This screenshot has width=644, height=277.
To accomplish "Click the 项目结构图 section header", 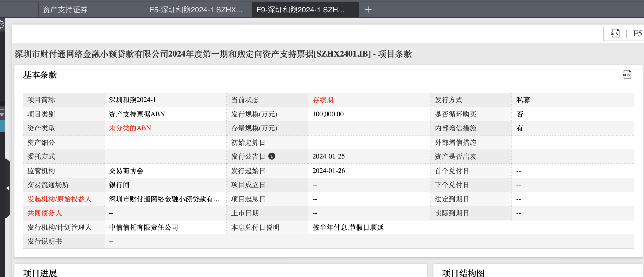I will [463, 273].
